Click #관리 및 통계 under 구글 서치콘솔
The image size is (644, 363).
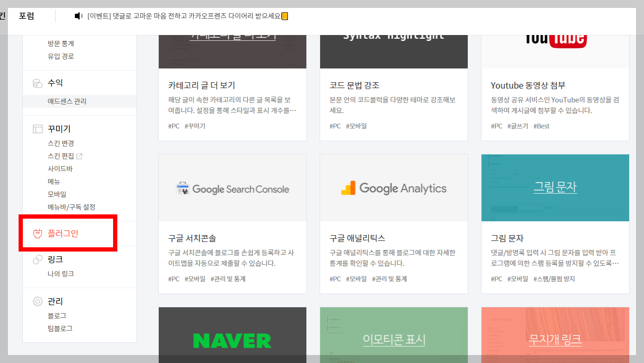(x=228, y=279)
